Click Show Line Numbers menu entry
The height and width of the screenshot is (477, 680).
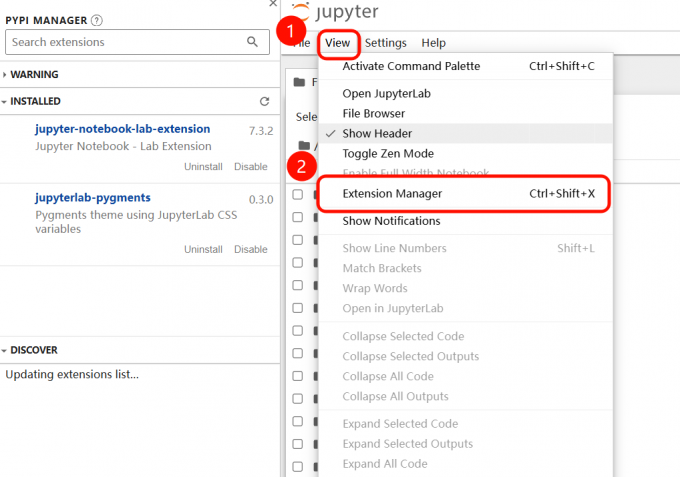pyautogui.click(x=466, y=248)
